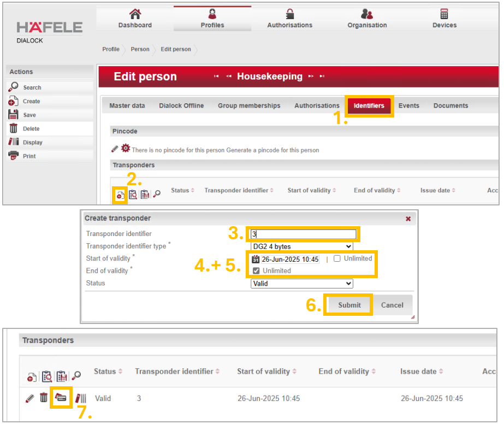Go to the Dashboard home icon
504x424 pixels.
[x=135, y=14]
